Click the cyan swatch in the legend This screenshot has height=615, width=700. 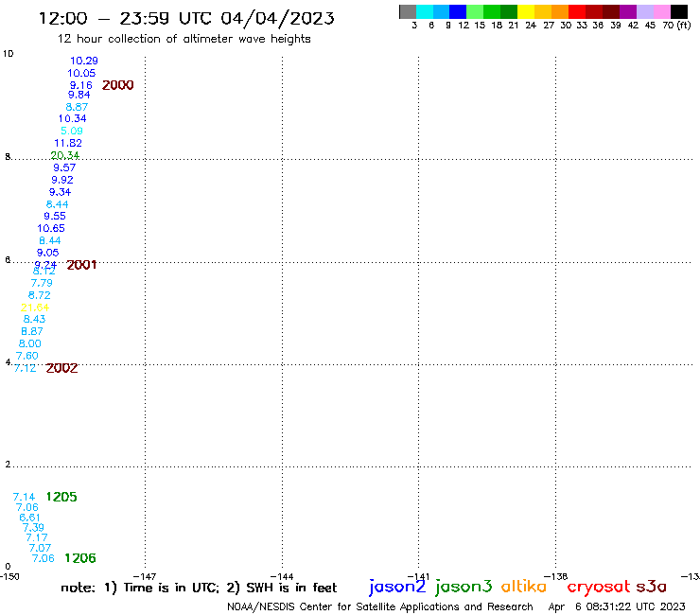(425, 11)
